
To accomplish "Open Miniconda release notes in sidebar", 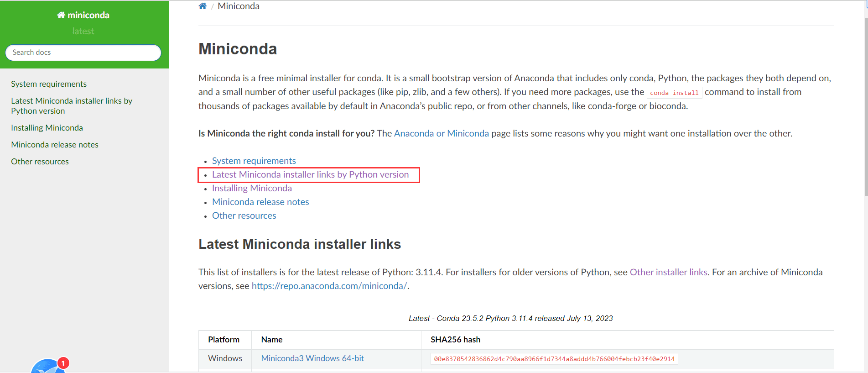I will 55,145.
